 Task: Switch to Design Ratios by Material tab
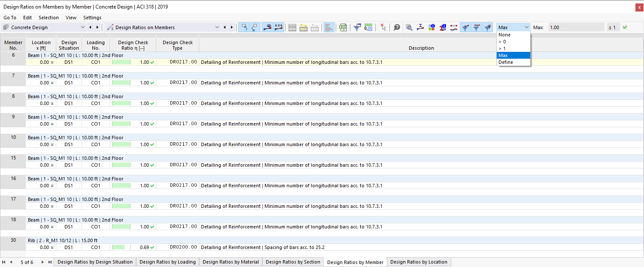pos(231,262)
